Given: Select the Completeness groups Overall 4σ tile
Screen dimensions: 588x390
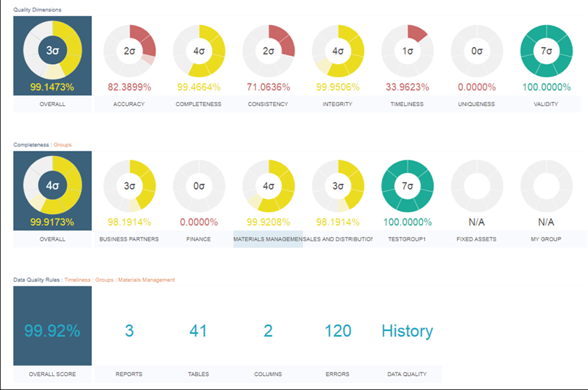Looking at the screenshot, I should 52,191.
